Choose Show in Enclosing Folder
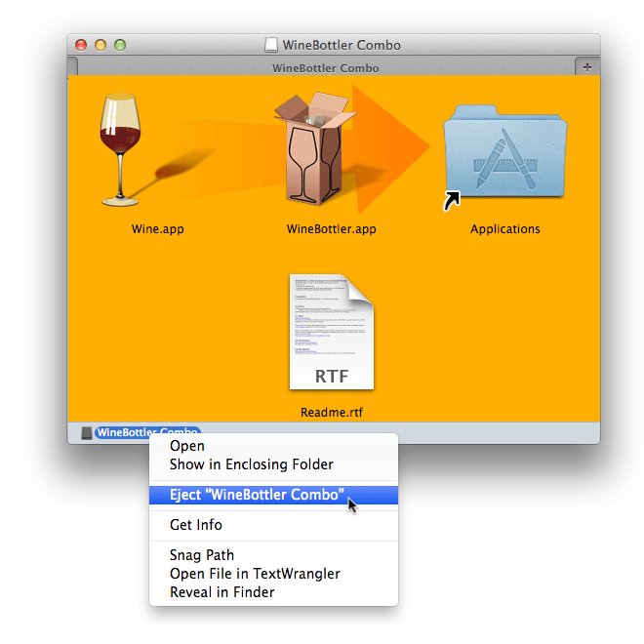The width and height of the screenshot is (644, 644). point(273,464)
